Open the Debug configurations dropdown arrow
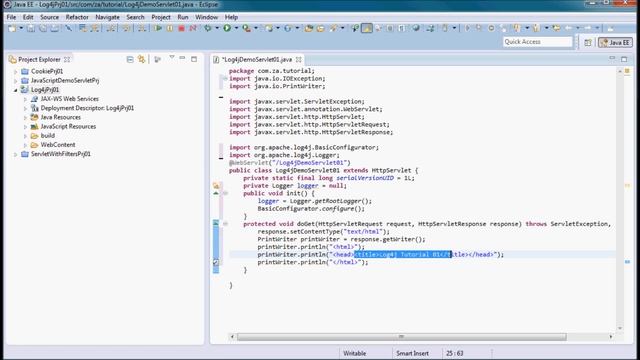The width and height of the screenshot is (640, 360). tap(217, 28)
